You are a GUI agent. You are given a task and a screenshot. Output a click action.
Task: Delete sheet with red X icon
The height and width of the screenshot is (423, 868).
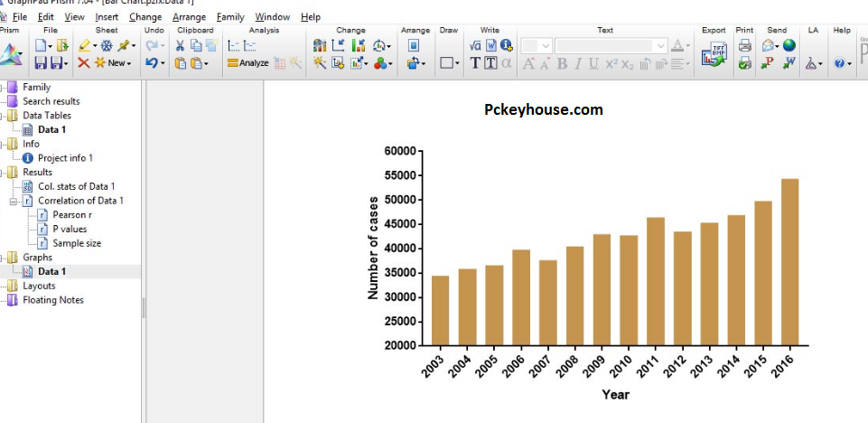[x=84, y=63]
